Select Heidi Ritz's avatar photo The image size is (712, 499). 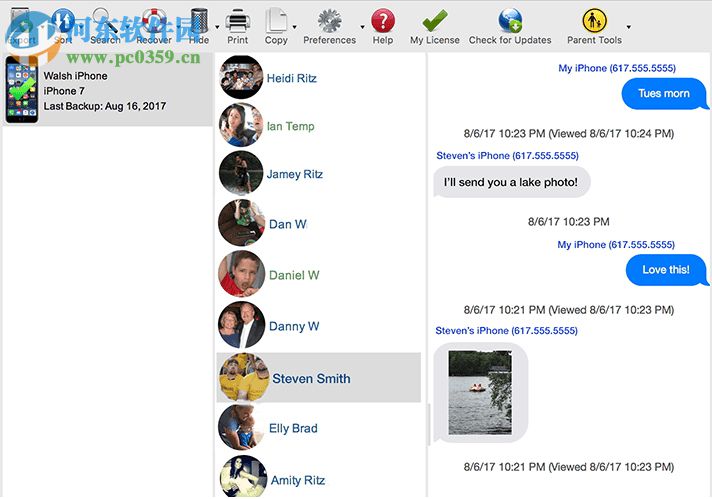pyautogui.click(x=241, y=77)
